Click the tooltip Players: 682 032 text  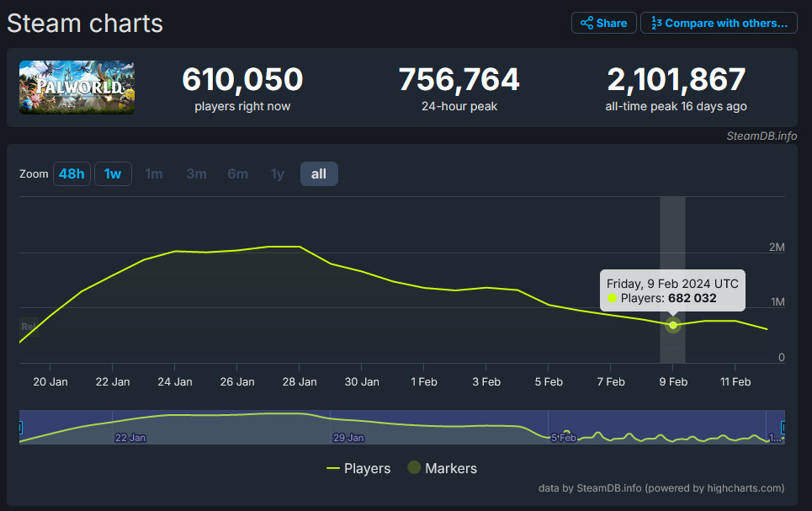coord(668,298)
